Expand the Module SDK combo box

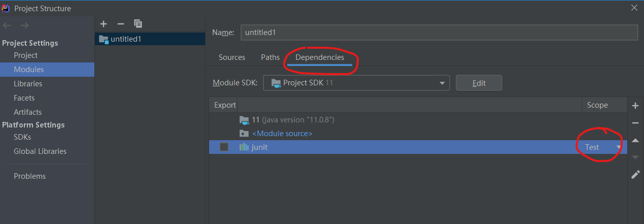(442, 83)
